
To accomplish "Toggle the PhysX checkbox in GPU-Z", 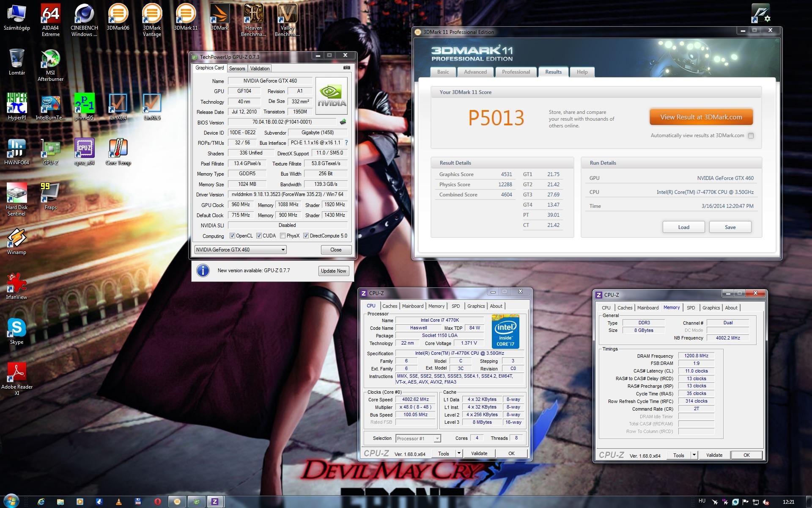I will [283, 236].
